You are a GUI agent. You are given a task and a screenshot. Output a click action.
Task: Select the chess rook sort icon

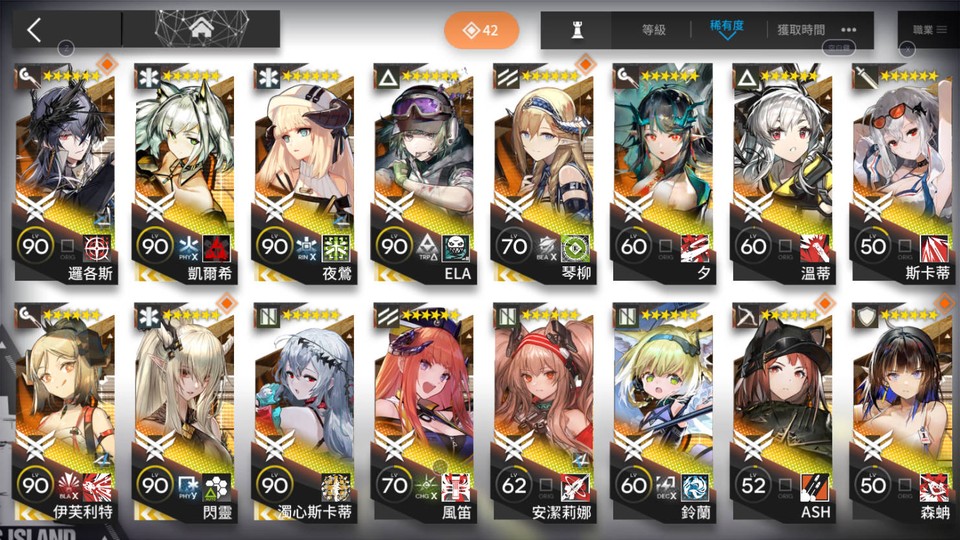click(577, 29)
